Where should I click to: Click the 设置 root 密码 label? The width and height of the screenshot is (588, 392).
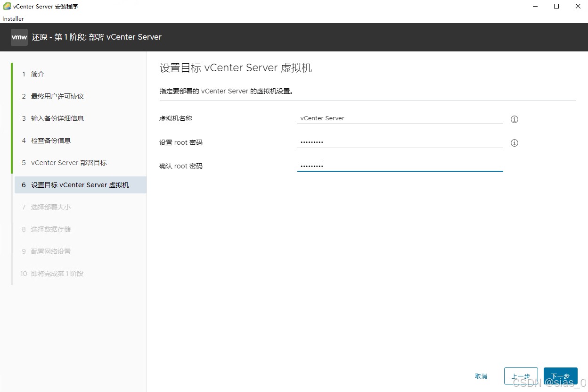click(x=181, y=142)
